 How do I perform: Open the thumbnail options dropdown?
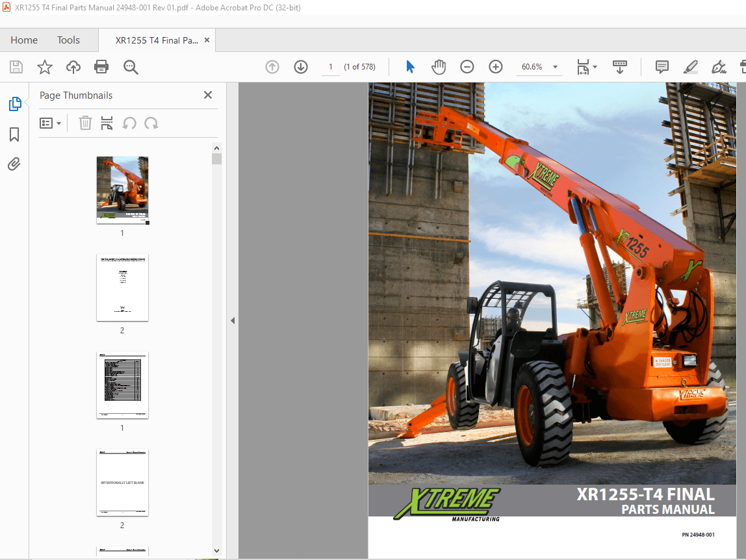tap(50, 123)
